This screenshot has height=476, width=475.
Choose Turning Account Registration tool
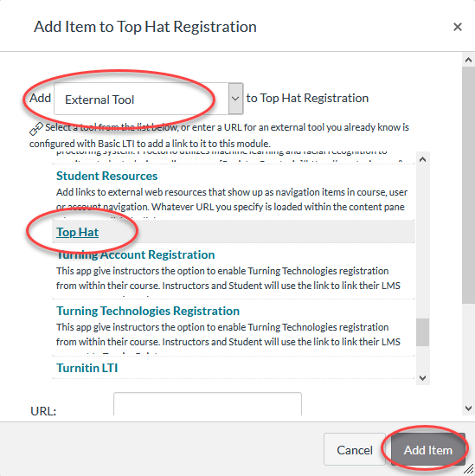pyautogui.click(x=135, y=254)
